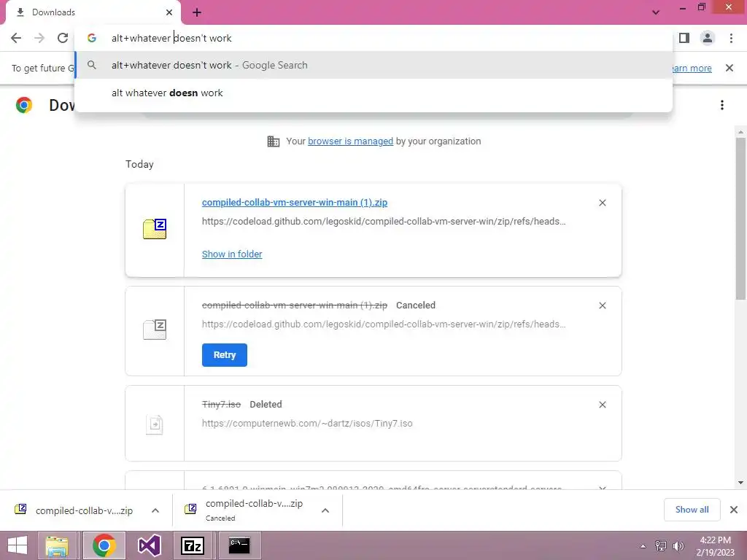Close the download shelf
The width and height of the screenshot is (747, 560).
tap(734, 510)
